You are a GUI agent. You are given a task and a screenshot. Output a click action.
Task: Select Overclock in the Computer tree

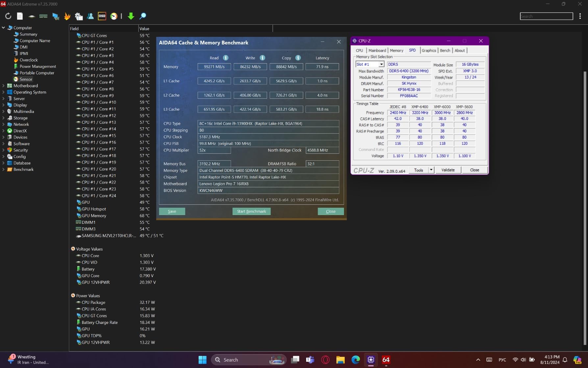click(29, 60)
